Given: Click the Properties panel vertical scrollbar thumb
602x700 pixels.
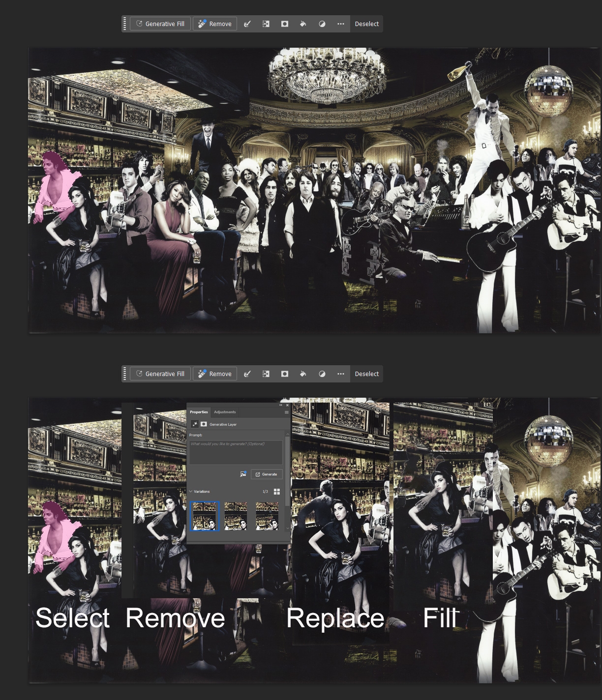Looking at the screenshot, I should coord(288,472).
